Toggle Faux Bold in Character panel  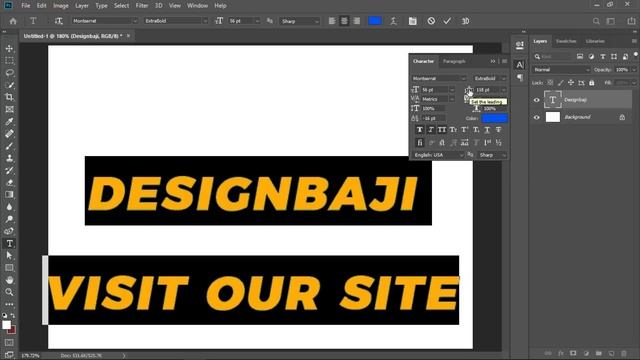click(x=420, y=130)
